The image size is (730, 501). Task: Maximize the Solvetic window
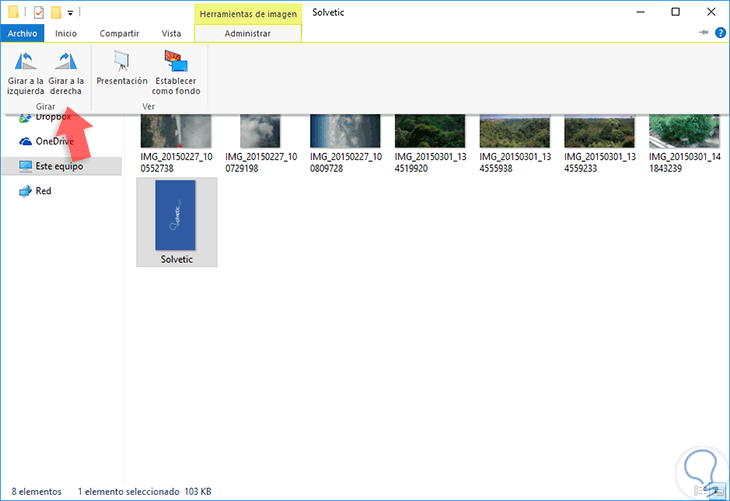point(676,12)
